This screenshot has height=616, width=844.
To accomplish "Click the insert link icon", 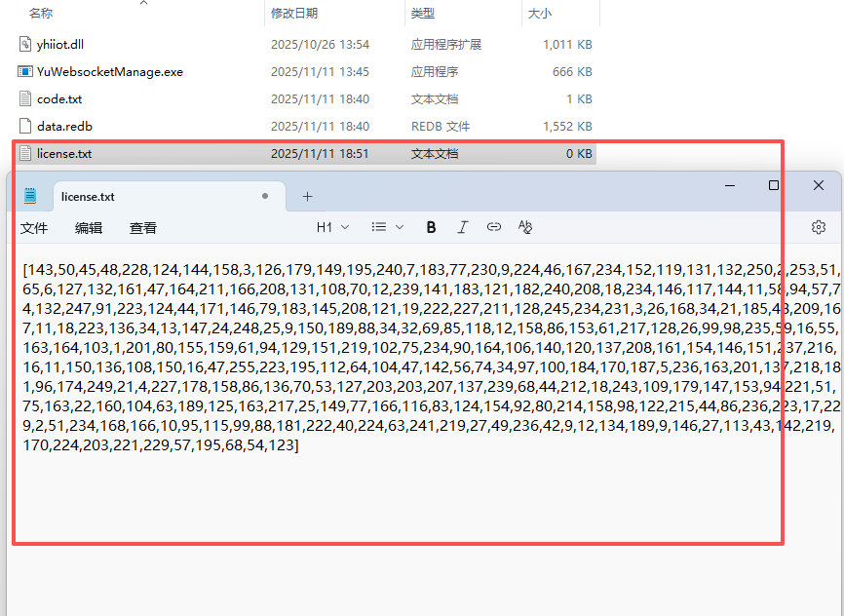I will tap(494, 227).
